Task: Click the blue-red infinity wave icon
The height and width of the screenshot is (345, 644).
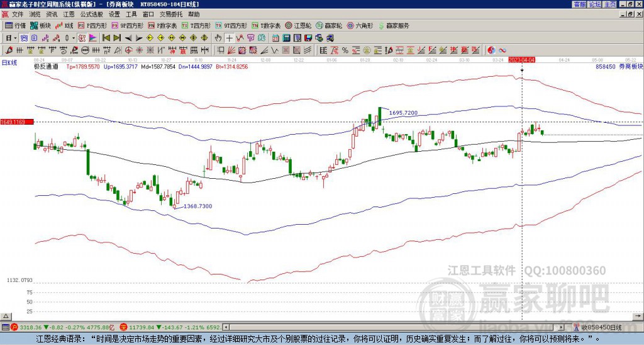Action: click(502, 50)
